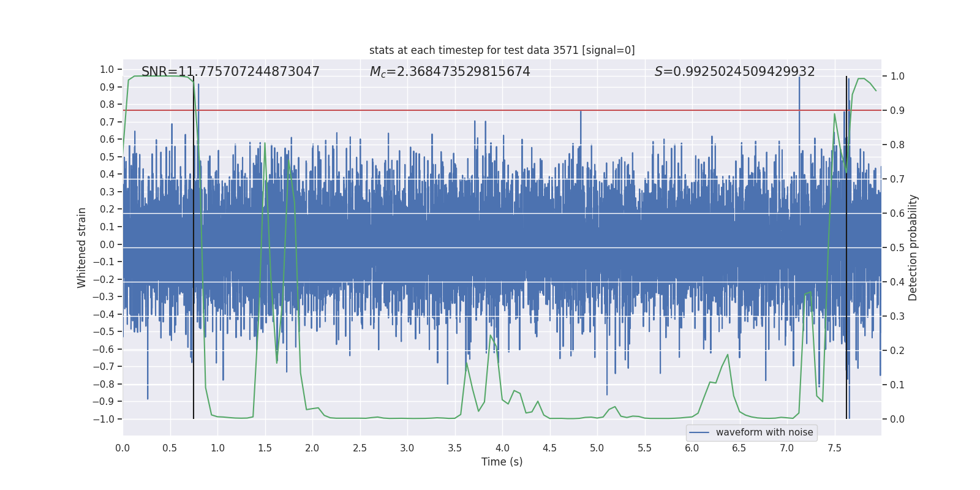Click the 2.0 tick label on the Time axis
Screen dimensions: 980x490
point(312,448)
